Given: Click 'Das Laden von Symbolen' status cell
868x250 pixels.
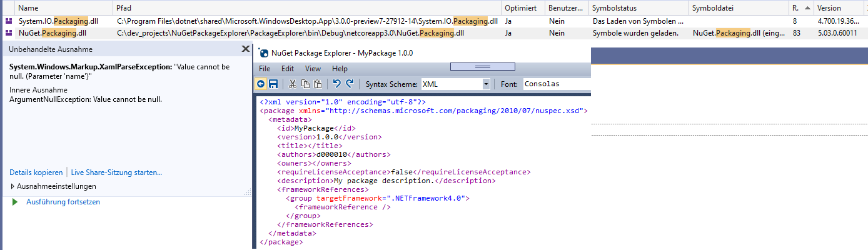Looking at the screenshot, I should 638,21.
